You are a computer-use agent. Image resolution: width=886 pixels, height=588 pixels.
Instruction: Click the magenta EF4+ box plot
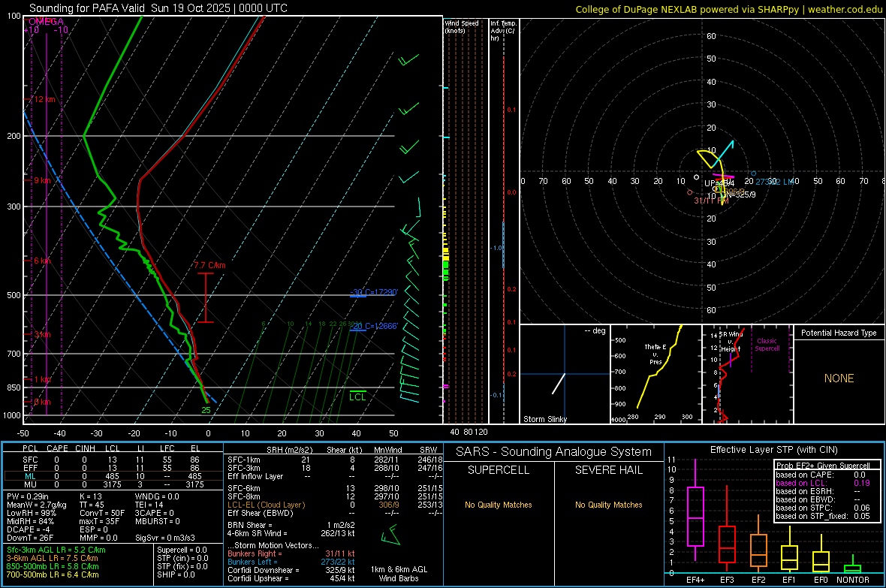(695, 510)
